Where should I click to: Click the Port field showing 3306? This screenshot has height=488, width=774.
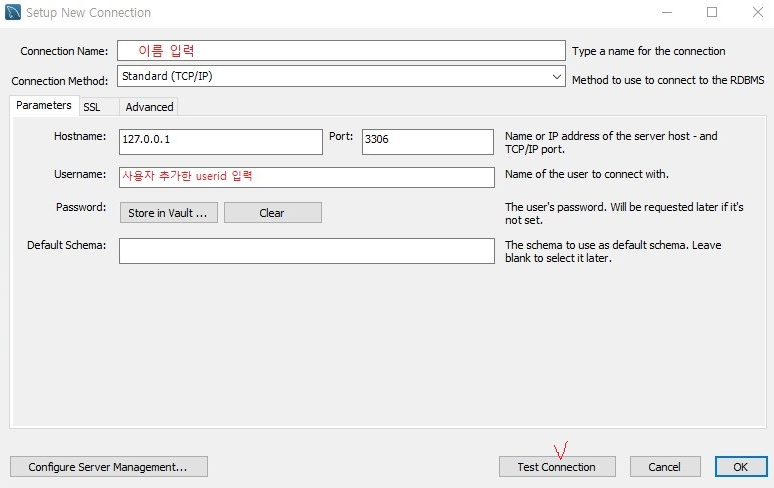[427, 142]
